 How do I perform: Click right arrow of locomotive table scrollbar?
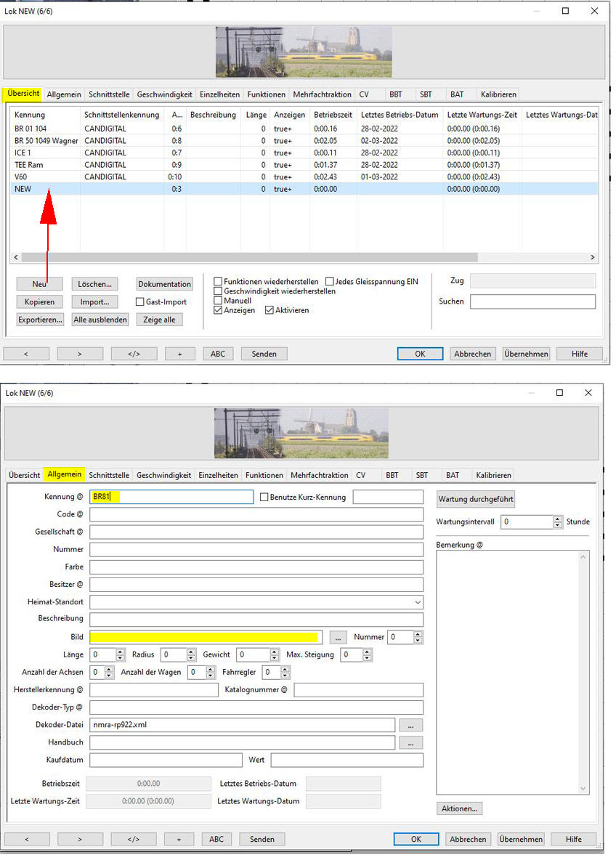click(593, 257)
